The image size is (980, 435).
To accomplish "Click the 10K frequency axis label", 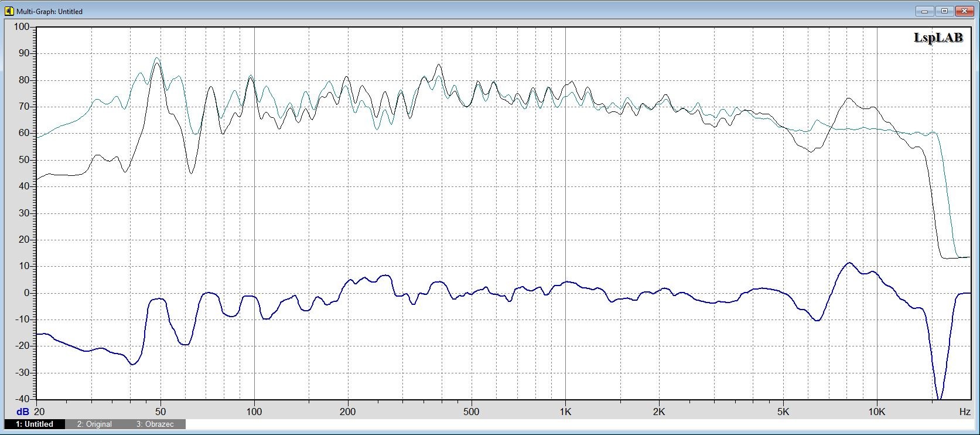I will point(876,412).
